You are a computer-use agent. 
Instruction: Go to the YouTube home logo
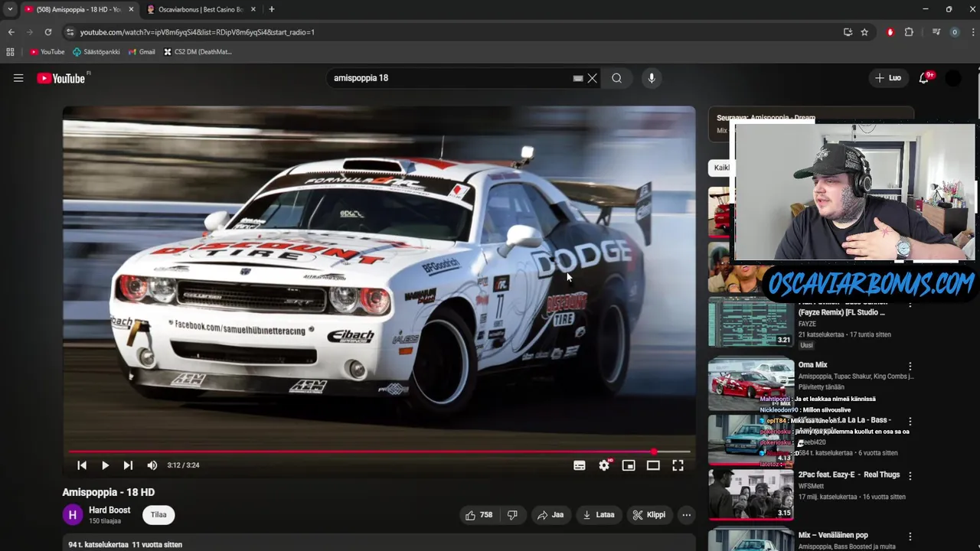[60, 78]
